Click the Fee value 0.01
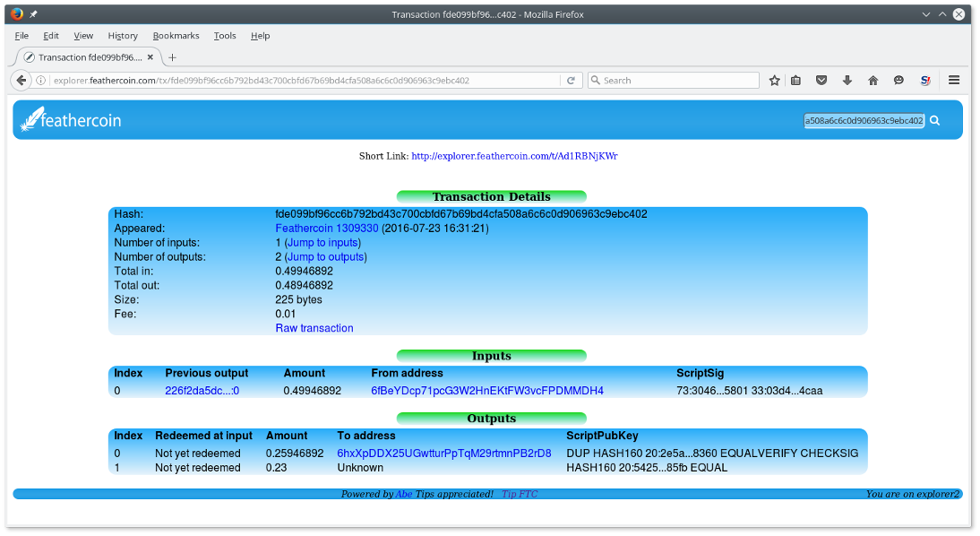 click(286, 314)
